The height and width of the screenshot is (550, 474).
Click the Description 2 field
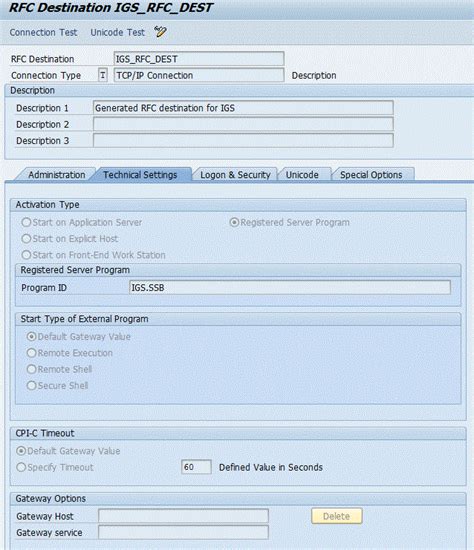[243, 124]
